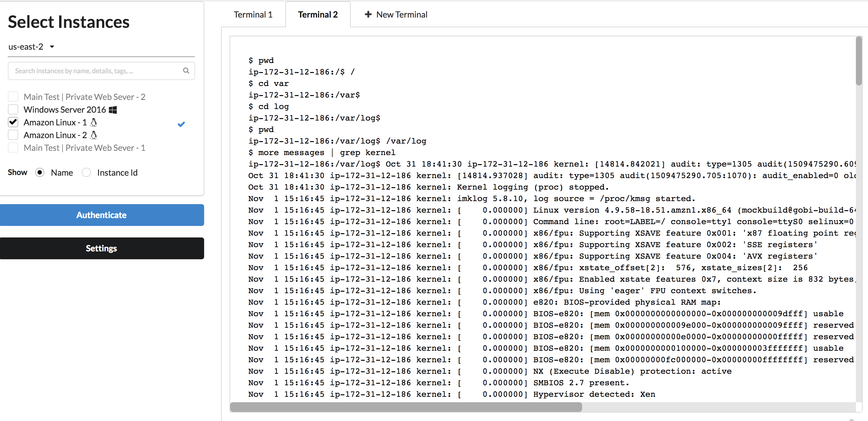
Task: Select the Instance Id radio button
Action: (87, 173)
